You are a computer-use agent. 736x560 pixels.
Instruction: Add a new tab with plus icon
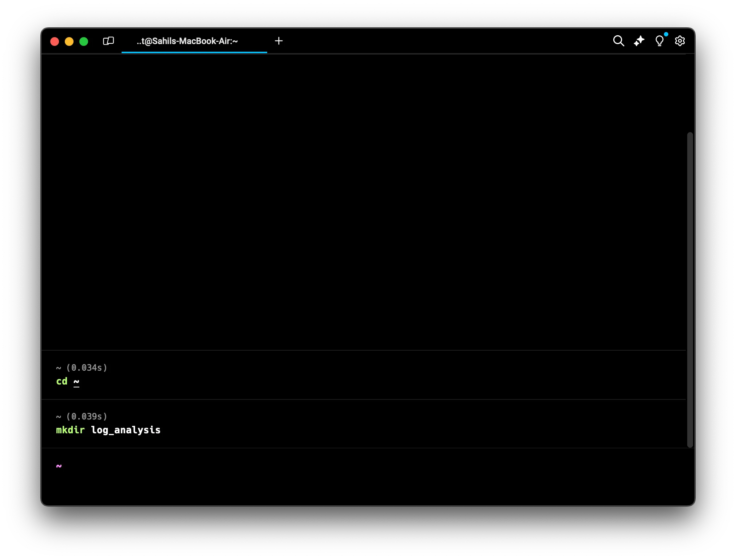tap(279, 41)
